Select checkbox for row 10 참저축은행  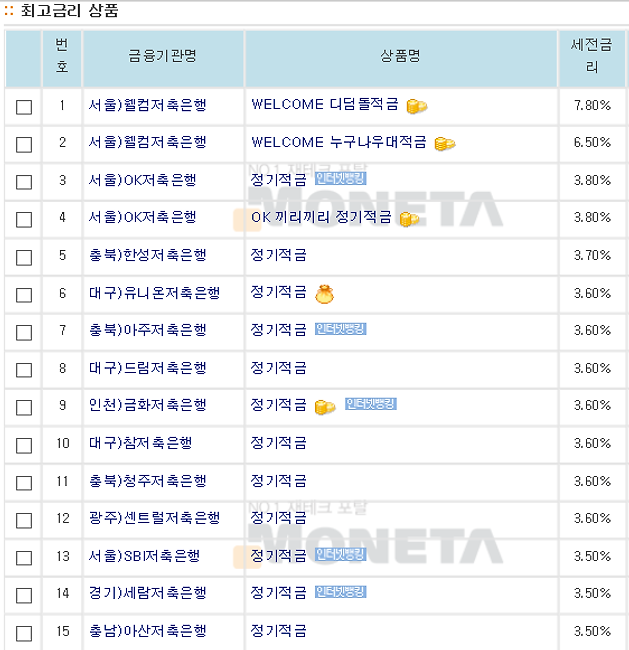[x=24, y=446]
